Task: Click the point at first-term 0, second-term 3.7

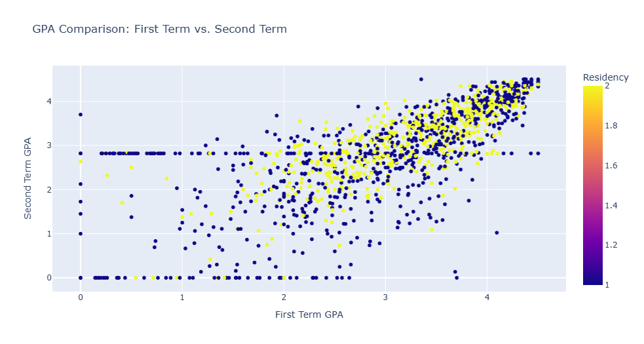Action: coord(81,115)
